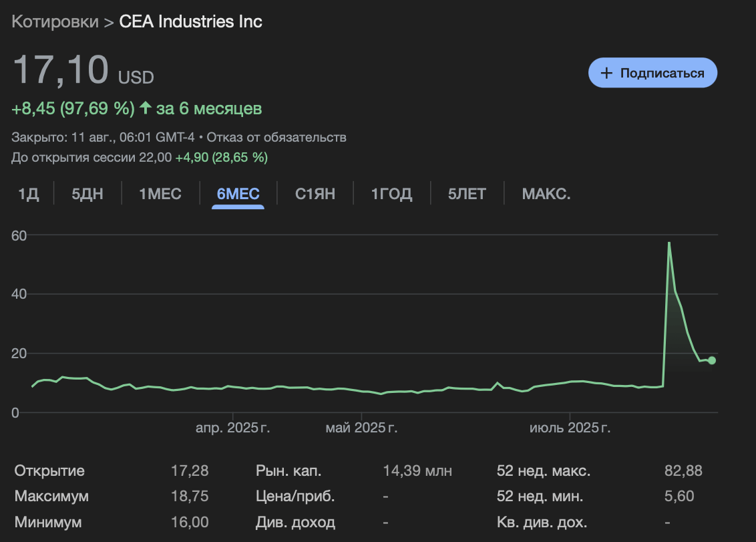The width and height of the screenshot is (756, 542).
Task: Click the chart's peak near 60
Action: [x=669, y=243]
